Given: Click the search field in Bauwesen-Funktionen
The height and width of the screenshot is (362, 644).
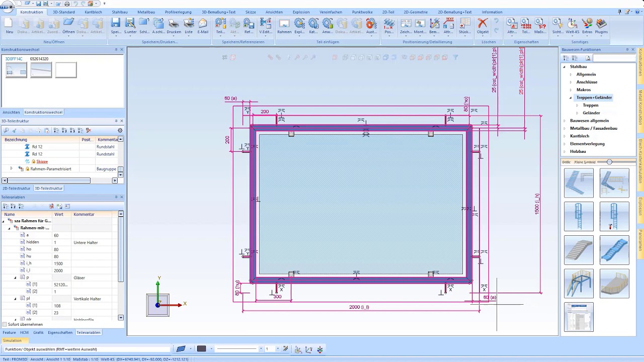Looking at the screenshot, I should tap(614, 58).
